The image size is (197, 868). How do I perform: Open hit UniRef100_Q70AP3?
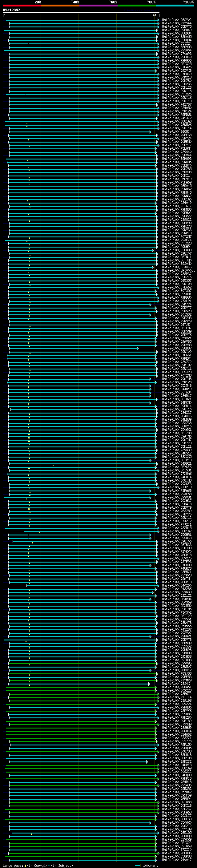176,54
